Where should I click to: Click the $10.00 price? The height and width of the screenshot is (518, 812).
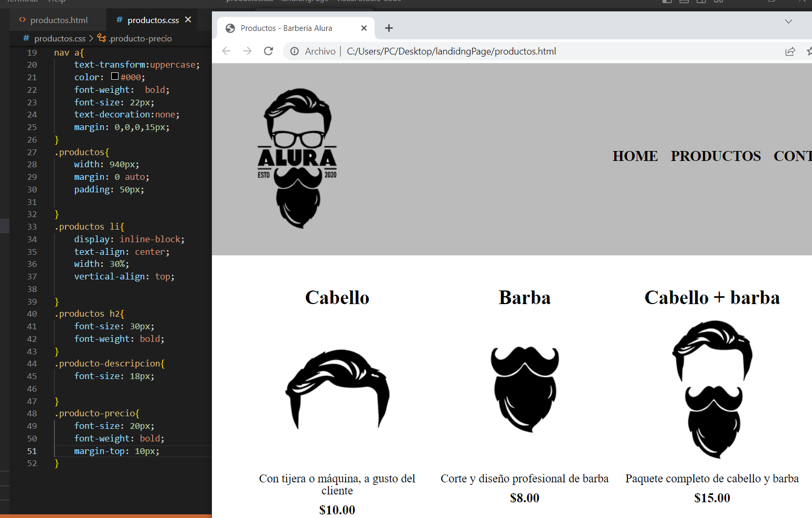337,510
